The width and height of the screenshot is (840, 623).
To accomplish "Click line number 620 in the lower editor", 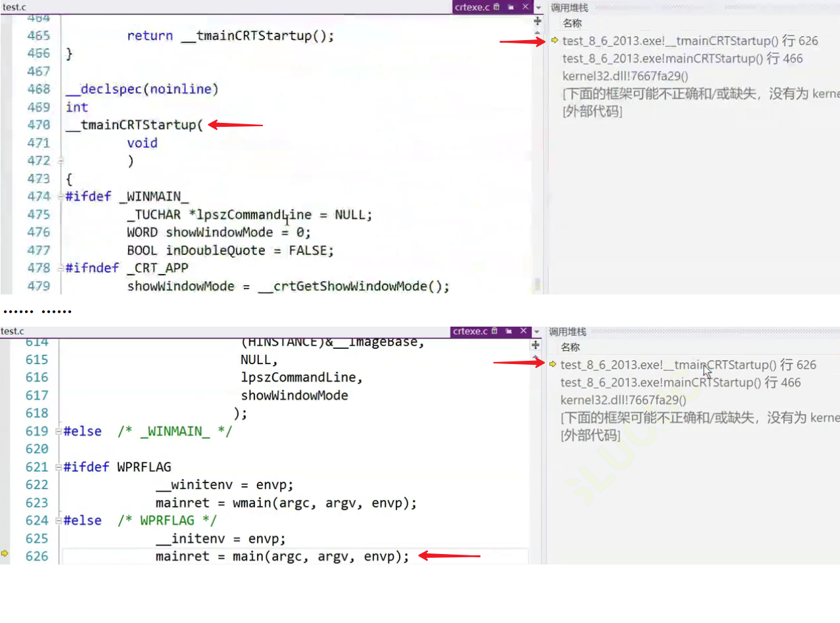I will 37,449.
